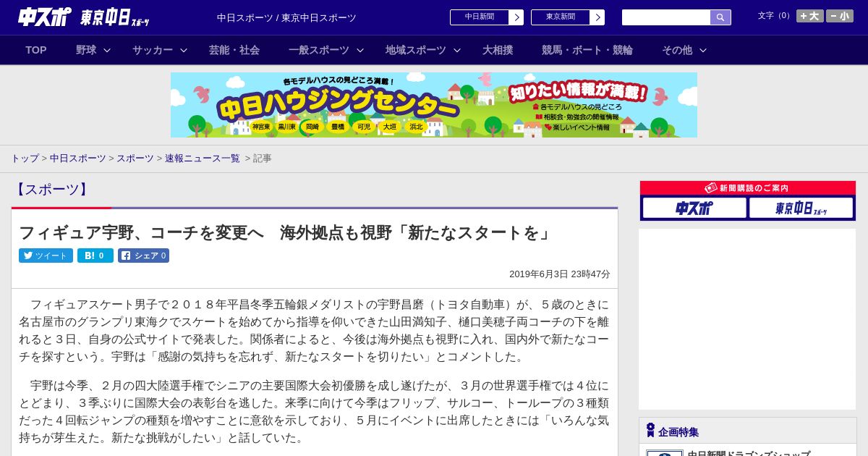868x456 pixels.
Task: Open 一般スポーツ navigation menu
Action: tap(319, 50)
